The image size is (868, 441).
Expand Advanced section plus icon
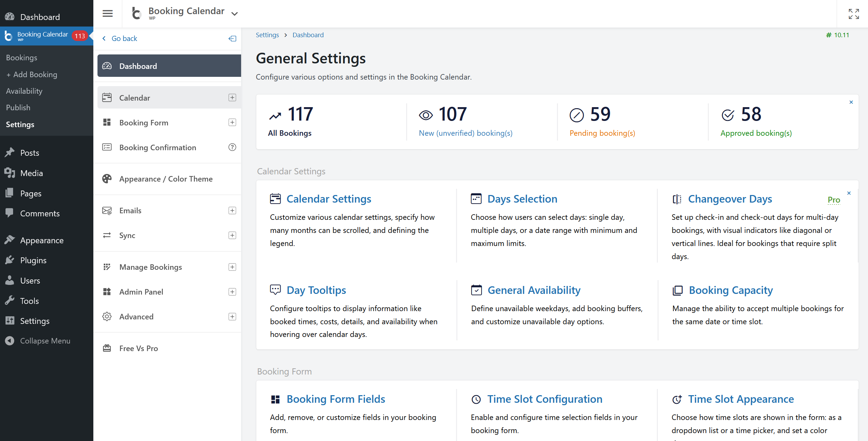point(232,317)
